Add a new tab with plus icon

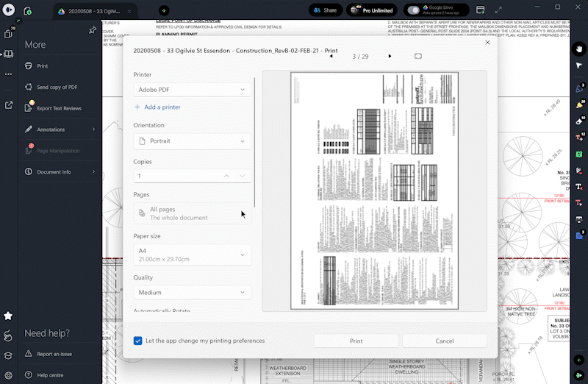coord(164,10)
